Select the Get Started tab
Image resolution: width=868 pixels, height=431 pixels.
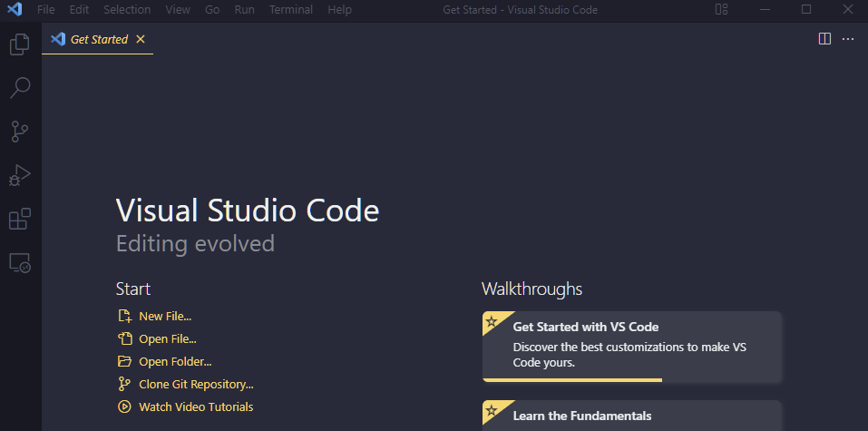(x=99, y=39)
